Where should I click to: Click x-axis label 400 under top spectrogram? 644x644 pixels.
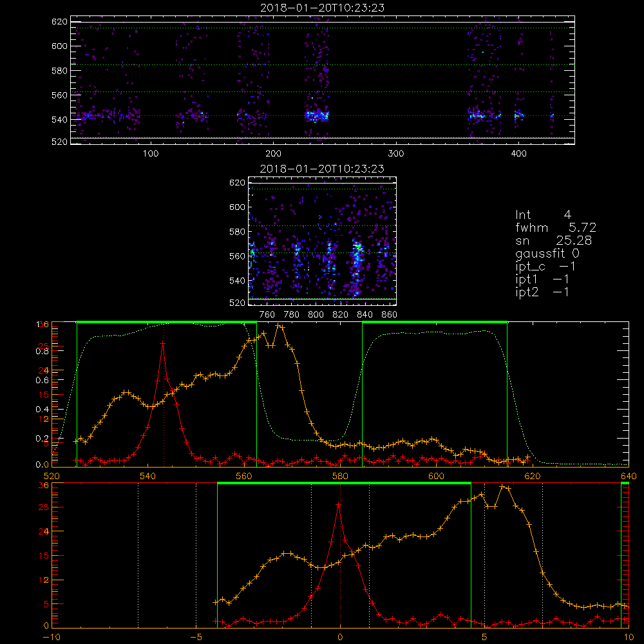coord(518,154)
